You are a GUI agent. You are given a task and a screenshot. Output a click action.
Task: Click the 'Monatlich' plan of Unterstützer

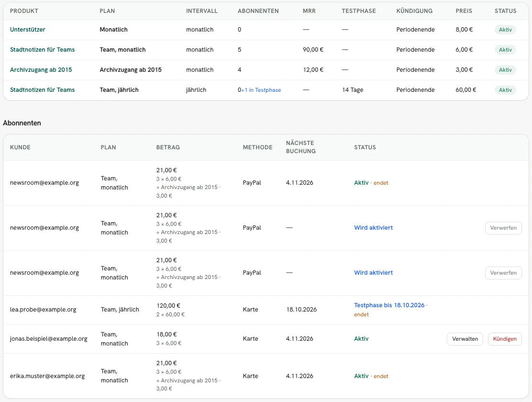pos(114,30)
